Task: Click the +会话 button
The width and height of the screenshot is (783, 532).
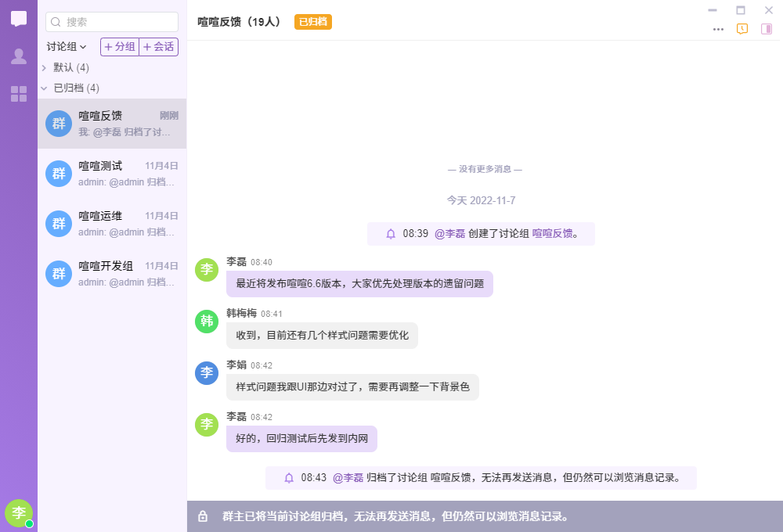Action: pos(159,47)
